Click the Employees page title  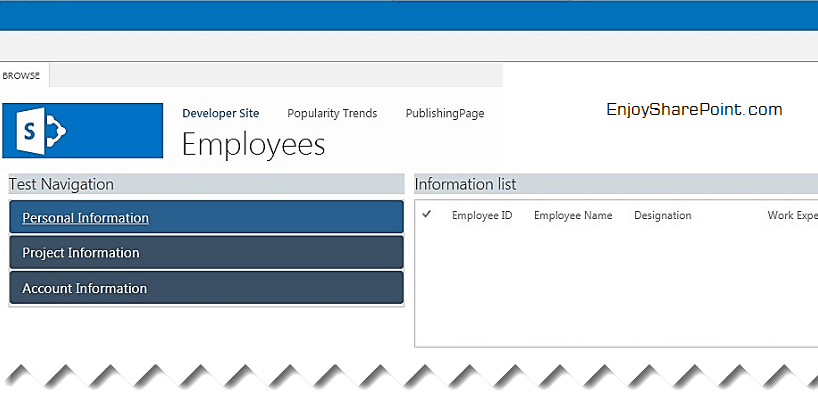pos(254,144)
